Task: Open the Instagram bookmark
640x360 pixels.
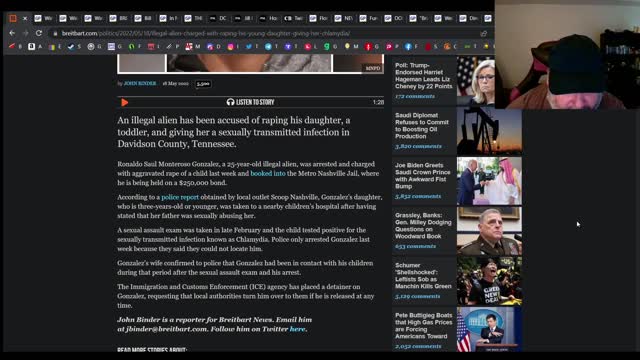Action: coord(231,47)
